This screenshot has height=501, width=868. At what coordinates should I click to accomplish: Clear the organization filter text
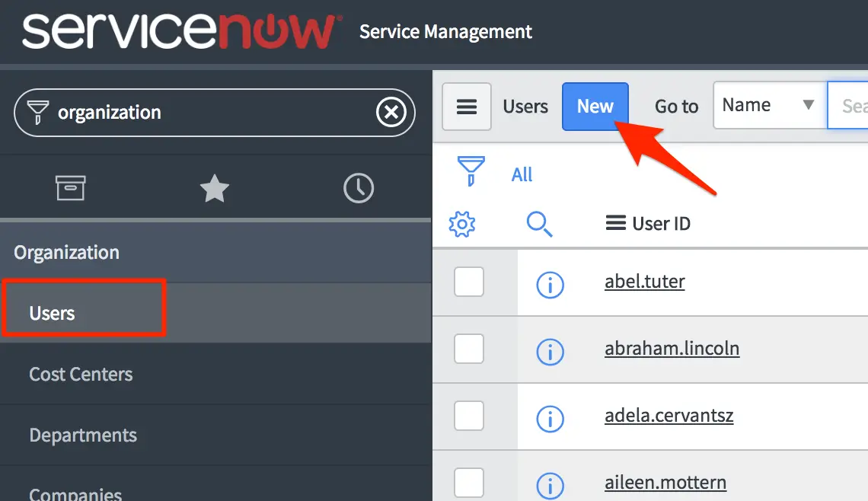(391, 113)
